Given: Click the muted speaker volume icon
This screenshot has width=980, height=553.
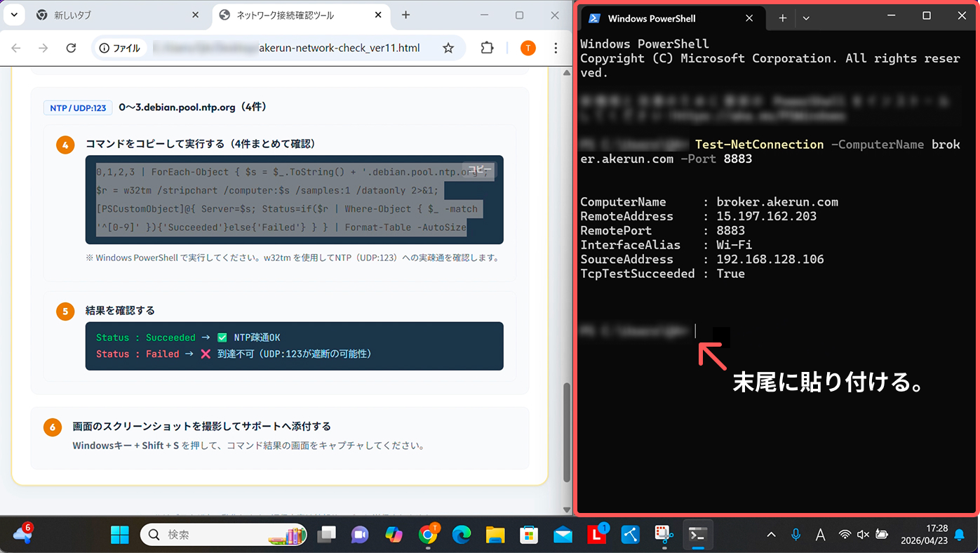Looking at the screenshot, I should pyautogui.click(x=863, y=535).
